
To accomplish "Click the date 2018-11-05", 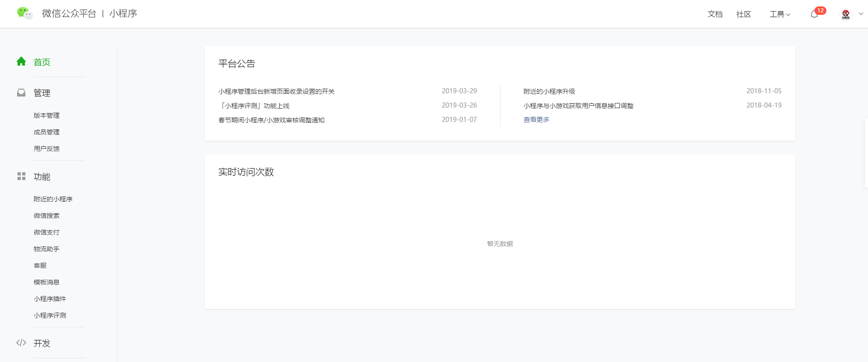I will pos(764,91).
